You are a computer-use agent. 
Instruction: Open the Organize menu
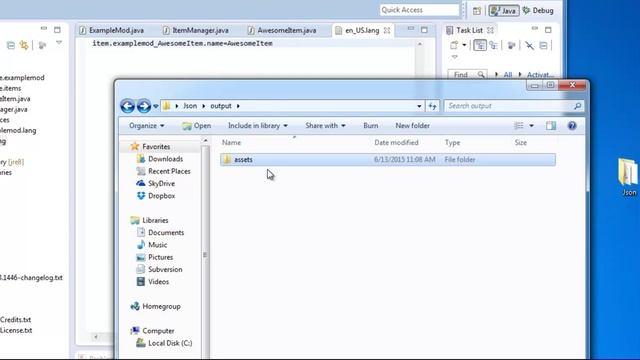[x=147, y=126]
